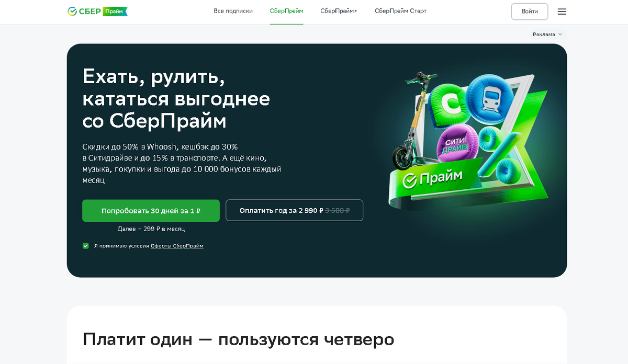This screenshot has height=364, width=628.
Task: Select the СберПрайм tab
Action: point(286,11)
